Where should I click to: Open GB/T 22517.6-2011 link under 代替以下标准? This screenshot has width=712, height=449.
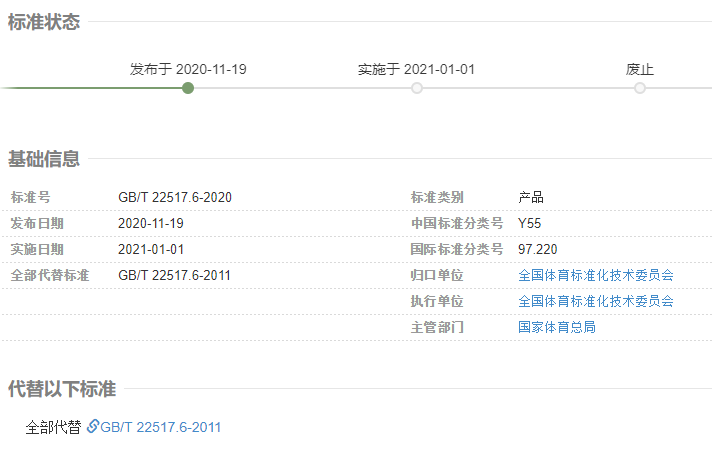coord(161,427)
